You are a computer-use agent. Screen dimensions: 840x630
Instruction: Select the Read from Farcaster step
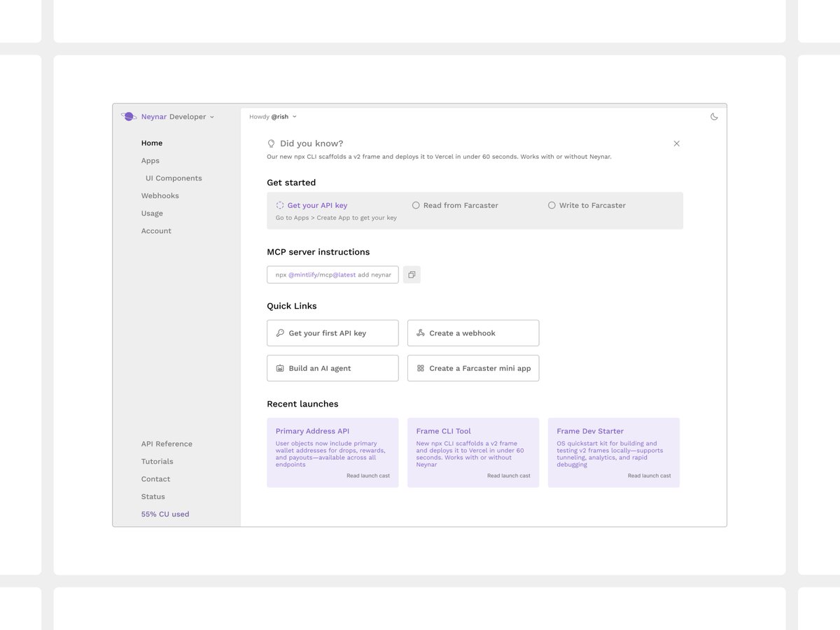pyautogui.click(x=455, y=205)
